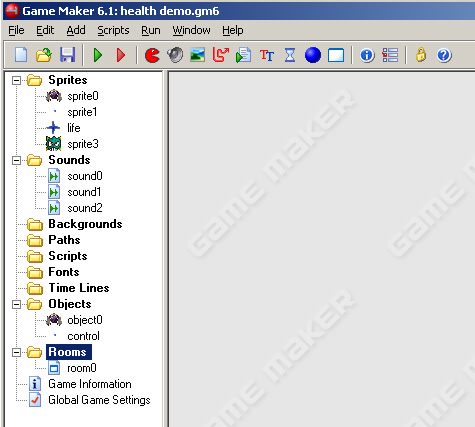Screen dimensions: 475x427
Task: Collapse the Sounds folder
Action: (16, 160)
